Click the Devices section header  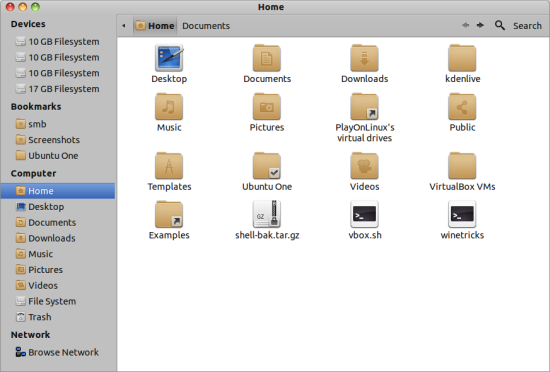28,24
